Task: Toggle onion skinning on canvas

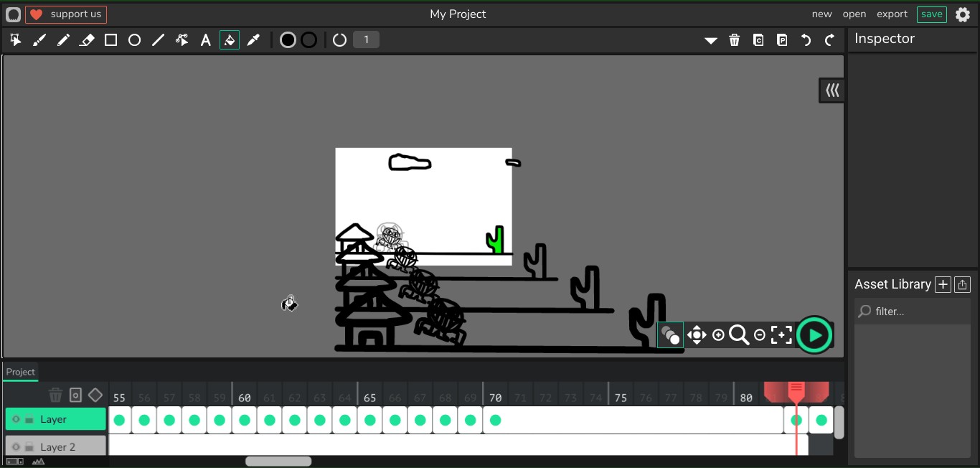Action: 670,335
